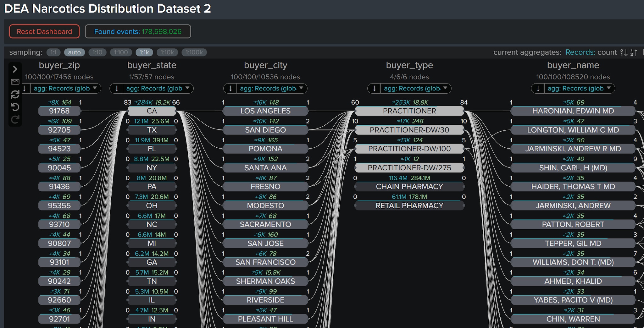Select the OH state node
This screenshot has width=644, height=328.
click(x=152, y=205)
